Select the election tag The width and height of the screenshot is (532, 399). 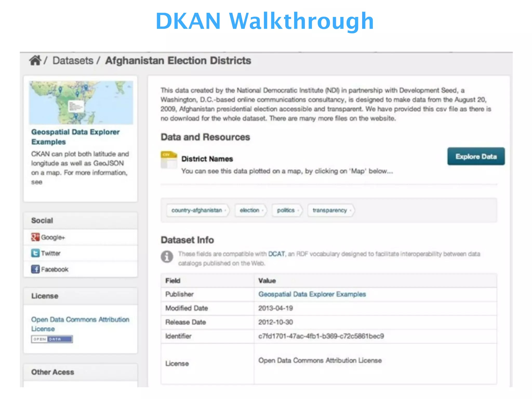[250, 210]
